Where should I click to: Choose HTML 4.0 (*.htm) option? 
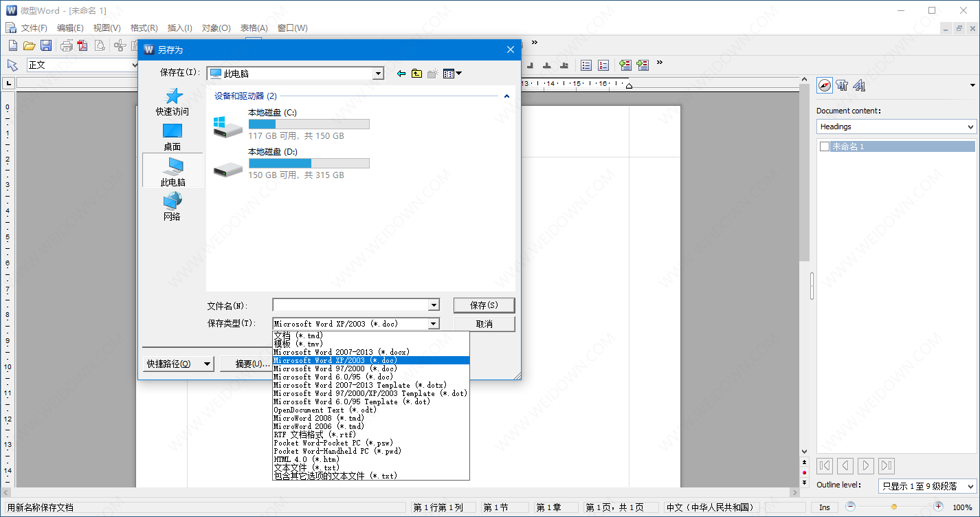pos(371,459)
